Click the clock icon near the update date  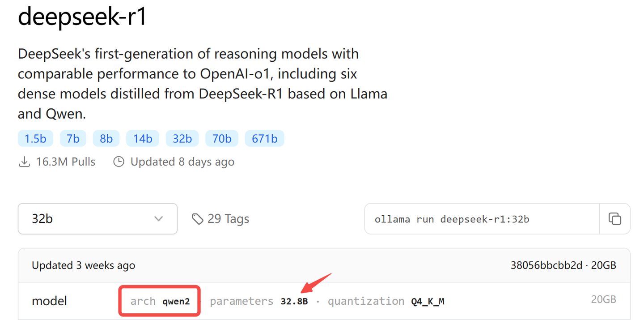(119, 162)
